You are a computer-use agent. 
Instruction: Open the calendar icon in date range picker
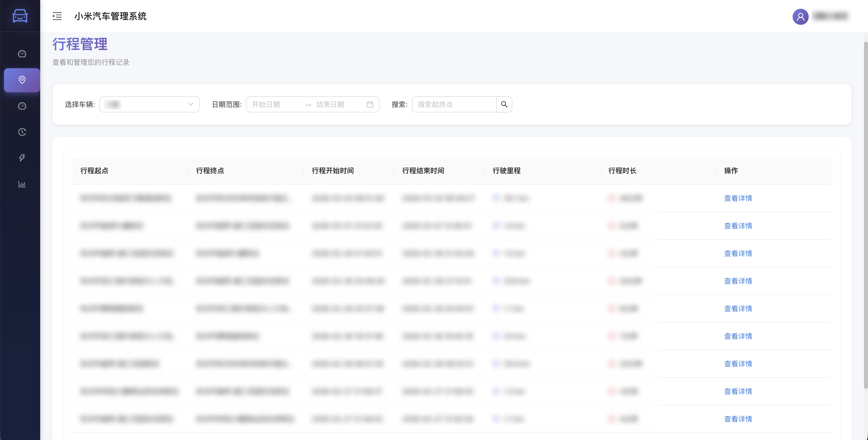click(x=370, y=104)
